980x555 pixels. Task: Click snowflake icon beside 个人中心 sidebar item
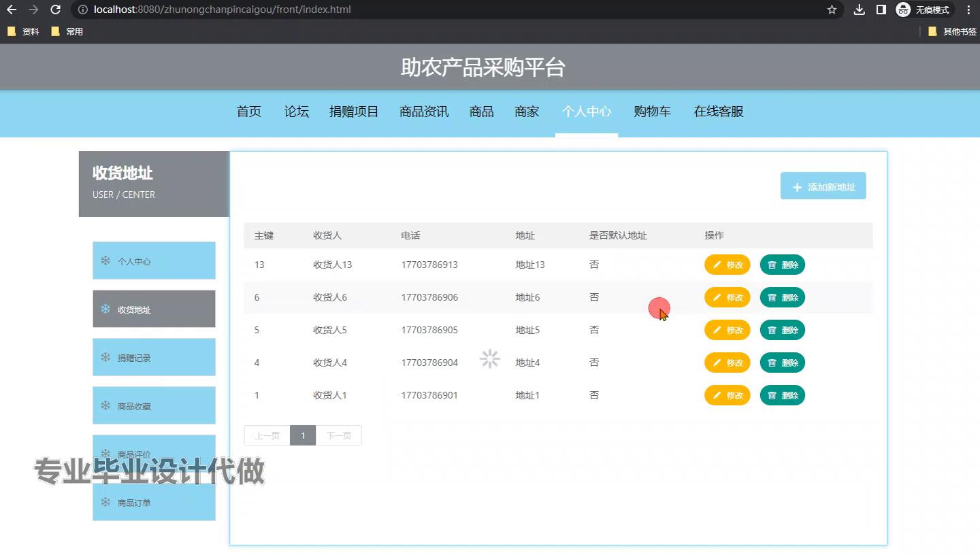[105, 260]
